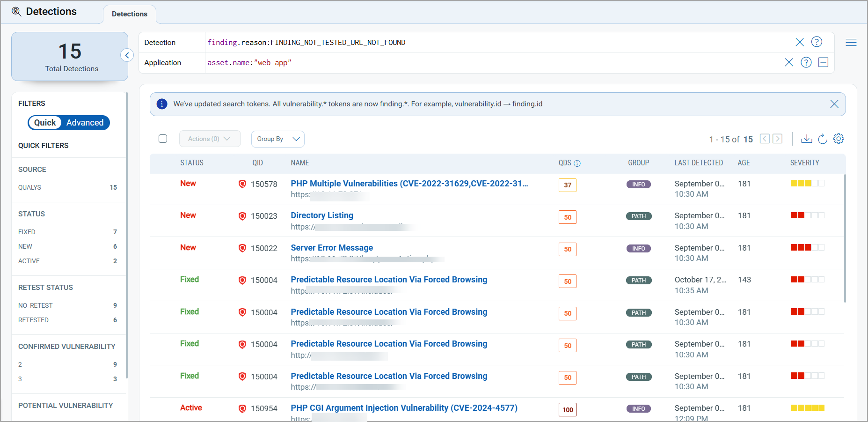868x422 pixels.
Task: Collapse the Total Detections panel with the chevron
Action: coord(127,55)
